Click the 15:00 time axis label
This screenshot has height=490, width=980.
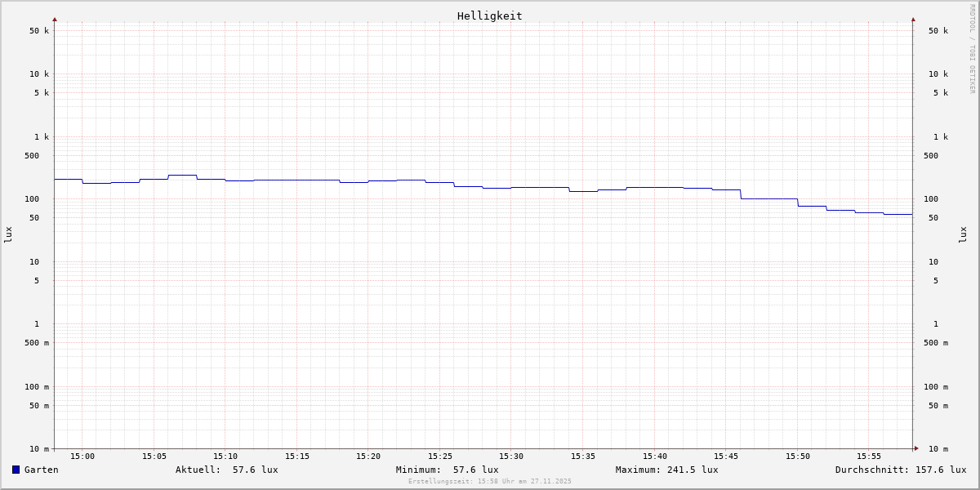[x=82, y=457]
